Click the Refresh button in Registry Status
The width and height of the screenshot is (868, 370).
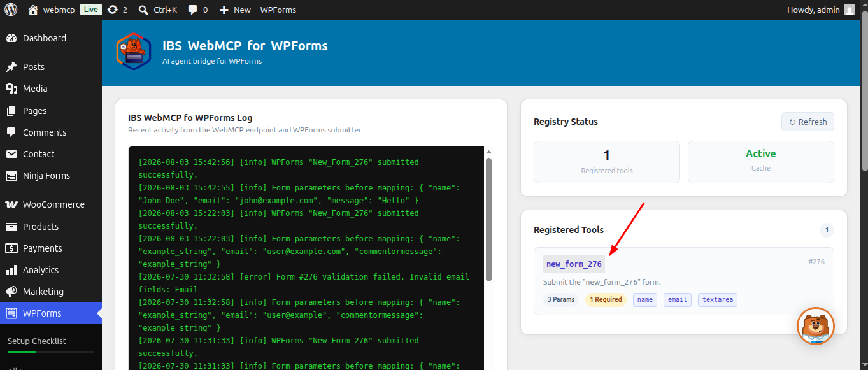(808, 122)
